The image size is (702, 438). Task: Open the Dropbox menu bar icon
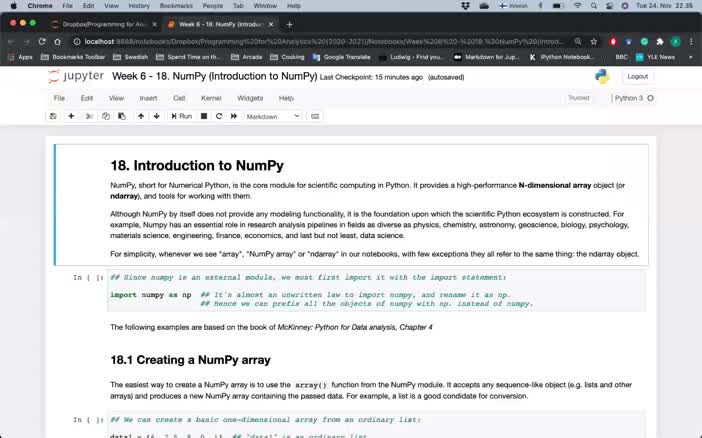click(x=466, y=6)
